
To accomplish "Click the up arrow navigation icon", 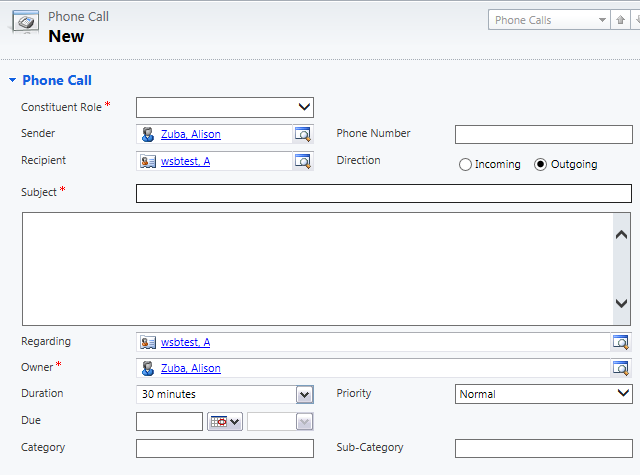I will (621, 20).
